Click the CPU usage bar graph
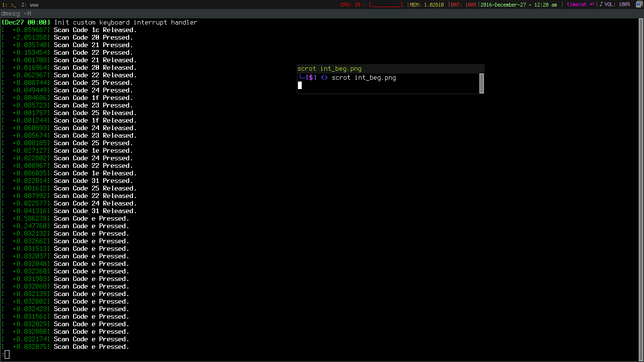644x362 pixels. click(386, 5)
